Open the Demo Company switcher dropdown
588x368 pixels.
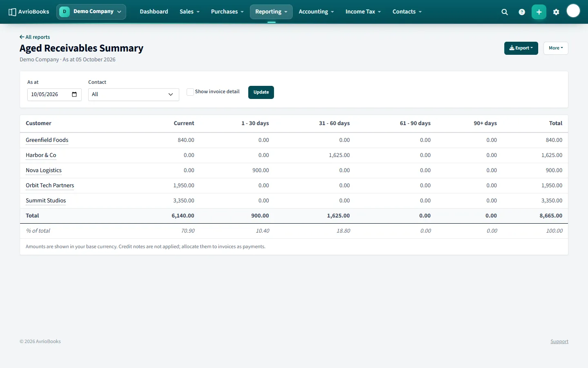pos(91,12)
